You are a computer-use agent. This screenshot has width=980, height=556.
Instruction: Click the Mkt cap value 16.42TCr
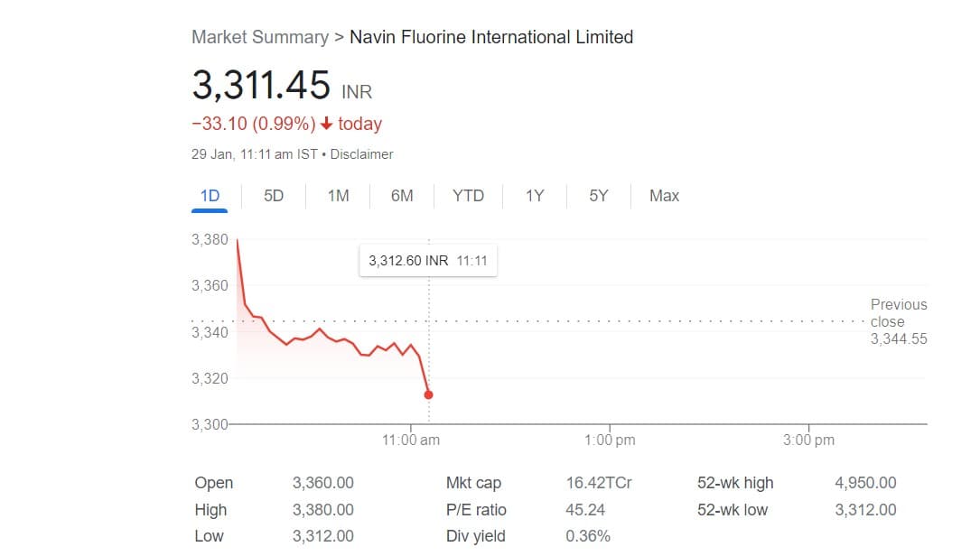pyautogui.click(x=599, y=483)
